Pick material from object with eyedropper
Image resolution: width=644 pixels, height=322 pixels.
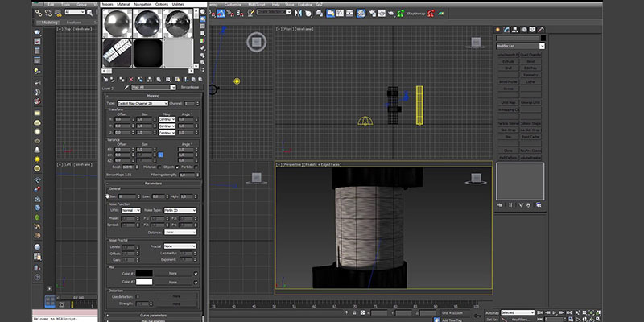pyautogui.click(x=126, y=87)
